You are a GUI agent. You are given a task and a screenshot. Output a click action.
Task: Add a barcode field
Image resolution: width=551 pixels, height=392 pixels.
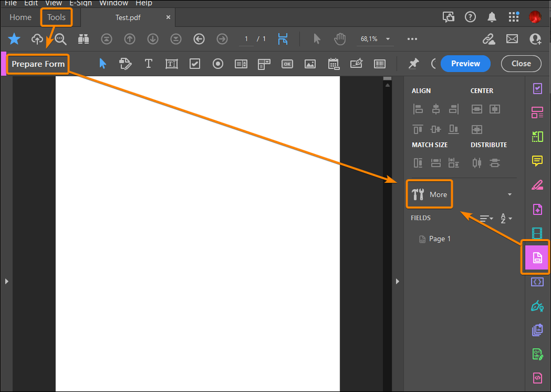coord(380,64)
